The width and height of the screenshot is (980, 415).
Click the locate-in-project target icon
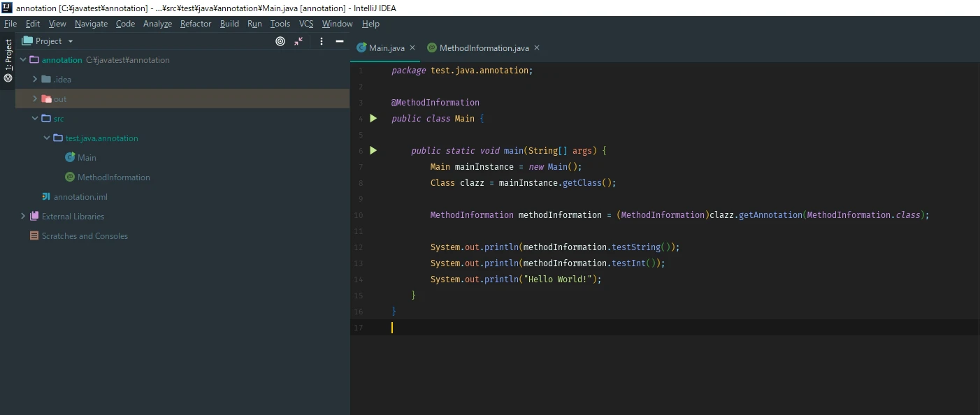click(x=280, y=41)
